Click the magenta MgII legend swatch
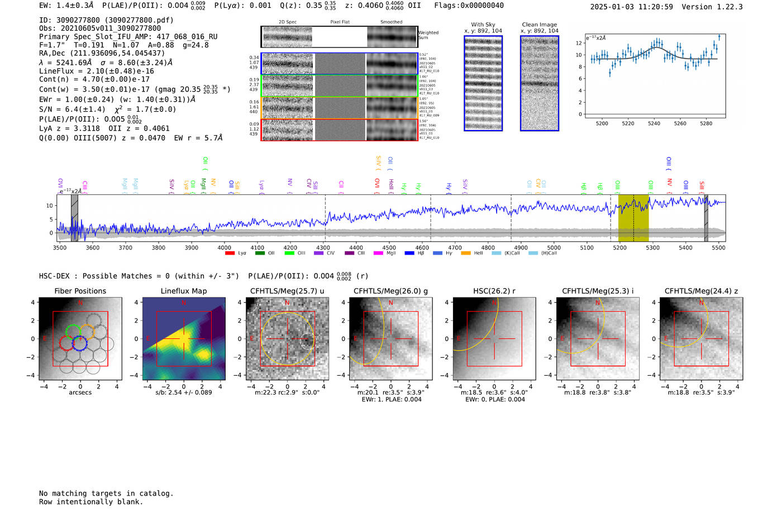Screen dimensions: 782x532 pos(379,253)
